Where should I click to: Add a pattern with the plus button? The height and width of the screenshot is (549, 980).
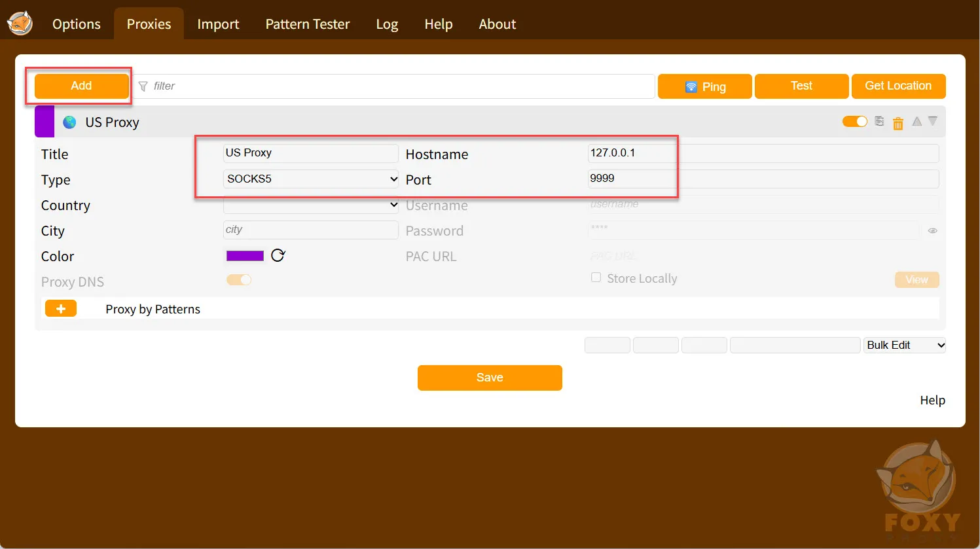pyautogui.click(x=61, y=309)
